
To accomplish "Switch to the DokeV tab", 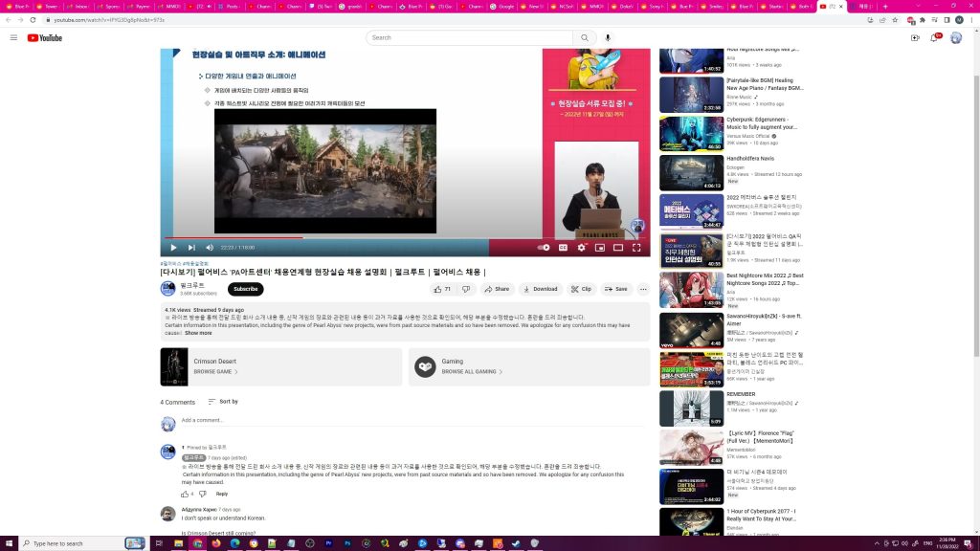I will coord(622,7).
